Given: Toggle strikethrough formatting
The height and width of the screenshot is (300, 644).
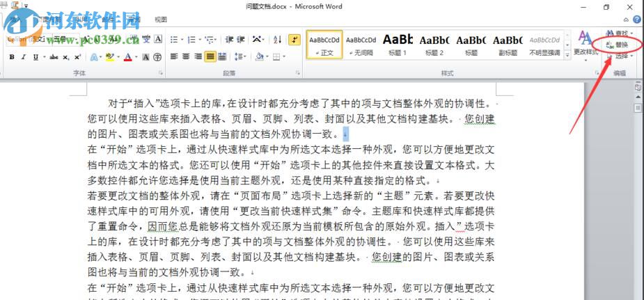Looking at the screenshot, I should point(54,57).
